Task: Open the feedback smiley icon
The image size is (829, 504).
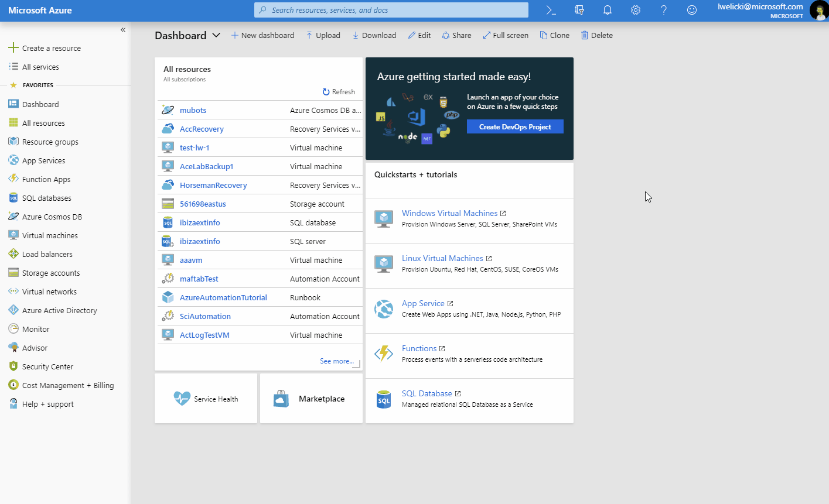Action: point(691,10)
